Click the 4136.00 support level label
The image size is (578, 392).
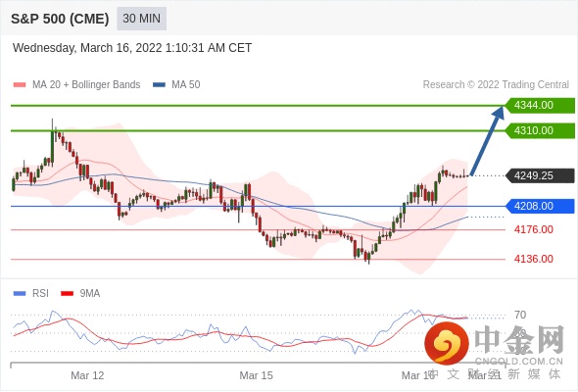pyautogui.click(x=534, y=259)
